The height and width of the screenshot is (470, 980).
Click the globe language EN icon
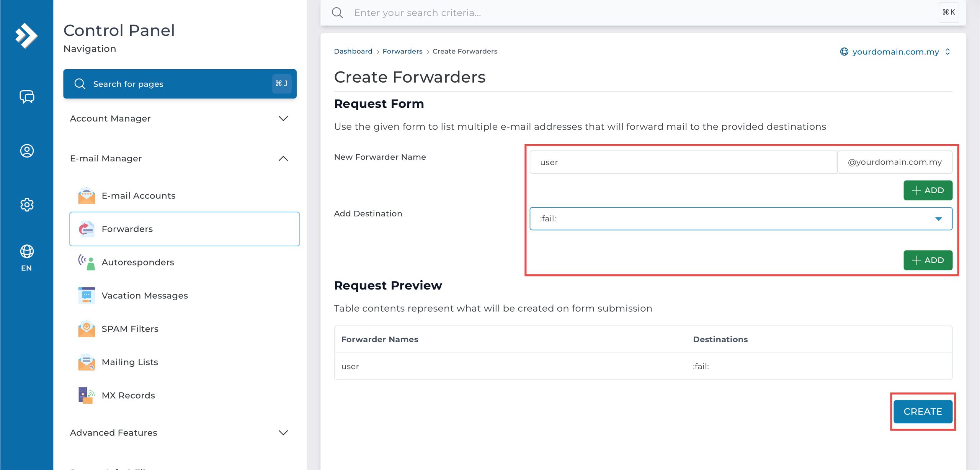click(x=27, y=257)
